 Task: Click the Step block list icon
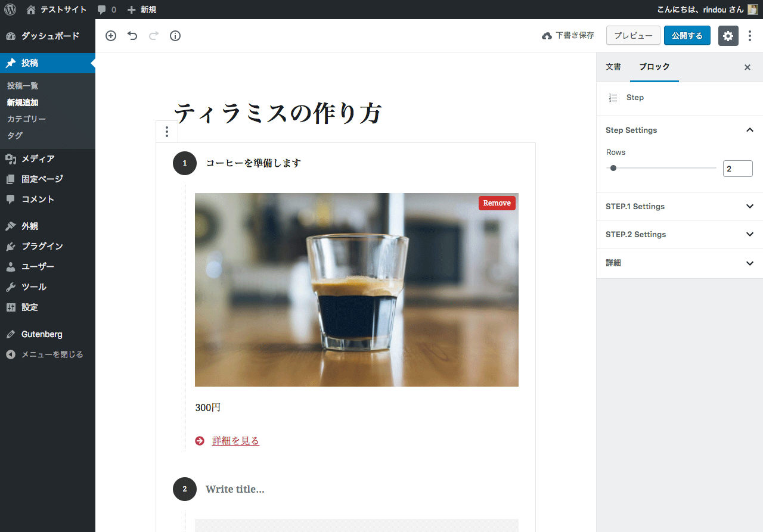coord(613,98)
